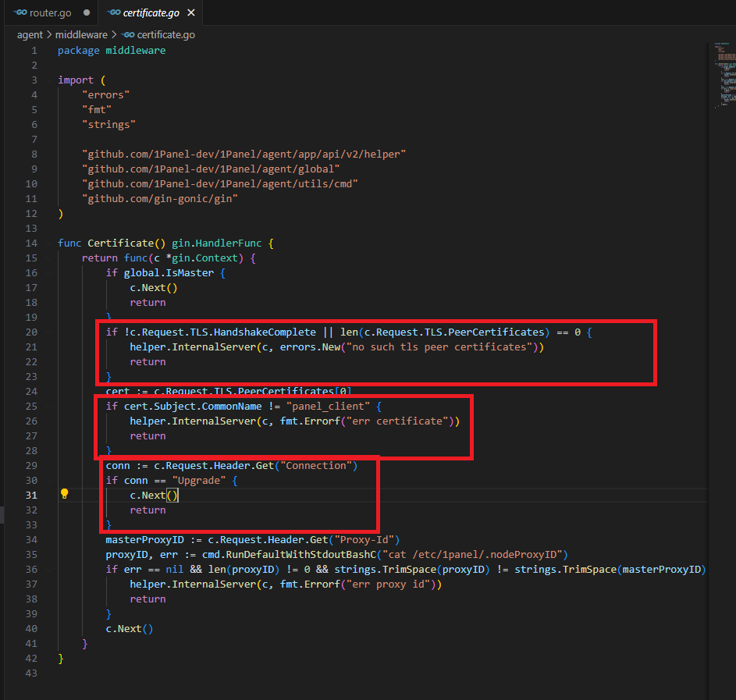Screen dimensions: 736x700
Task: Close the certificate.go tab
Action: click(191, 13)
